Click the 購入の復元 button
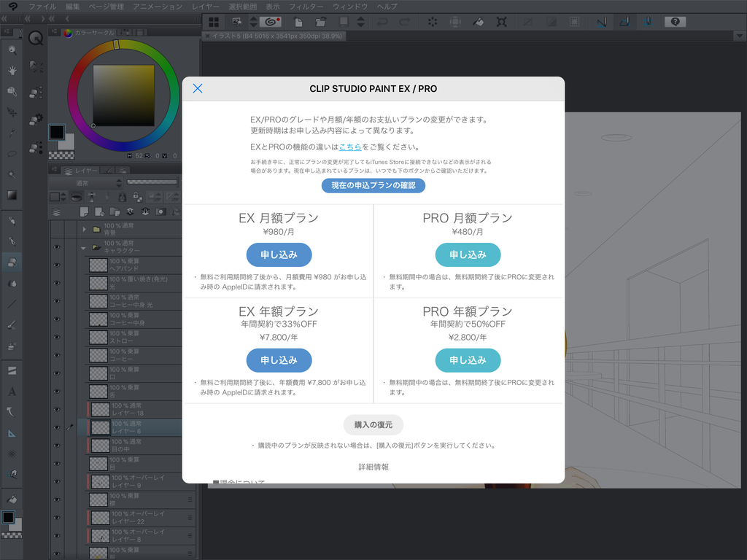The height and width of the screenshot is (560, 747). 373,425
